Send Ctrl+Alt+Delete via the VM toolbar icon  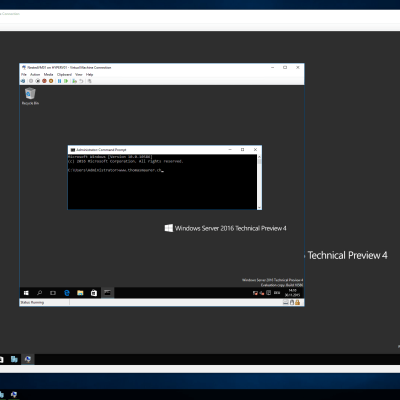[23, 81]
